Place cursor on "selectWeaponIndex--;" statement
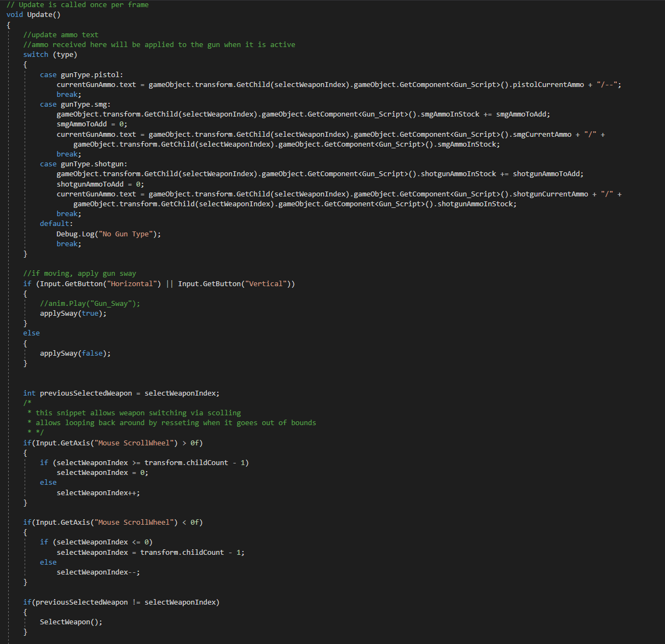665x644 pixels. coord(98,572)
